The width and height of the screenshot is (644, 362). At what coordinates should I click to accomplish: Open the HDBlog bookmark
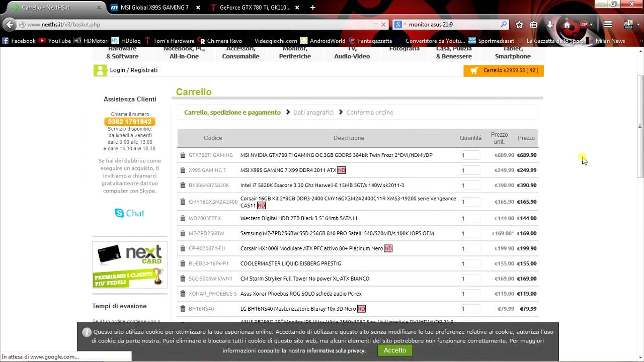tap(127, 41)
